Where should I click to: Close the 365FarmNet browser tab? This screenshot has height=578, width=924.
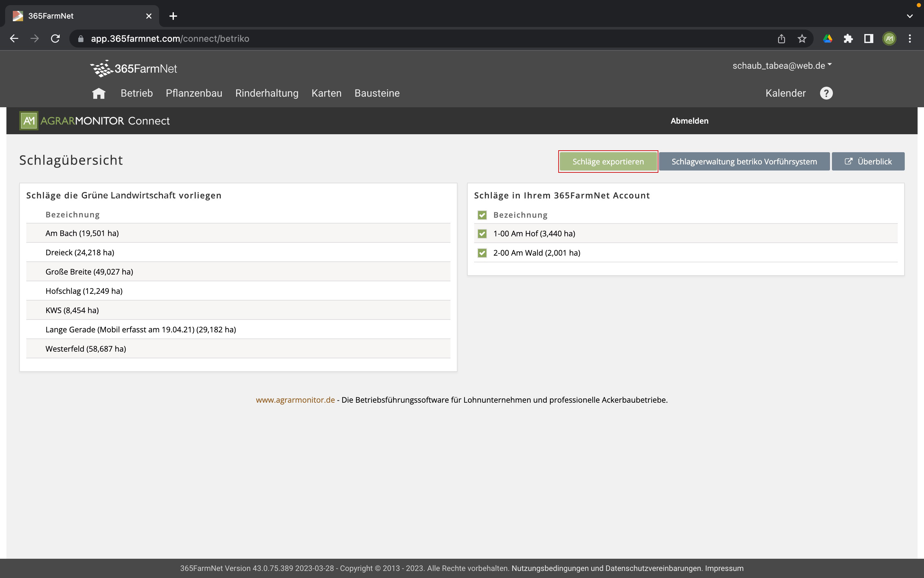[149, 16]
